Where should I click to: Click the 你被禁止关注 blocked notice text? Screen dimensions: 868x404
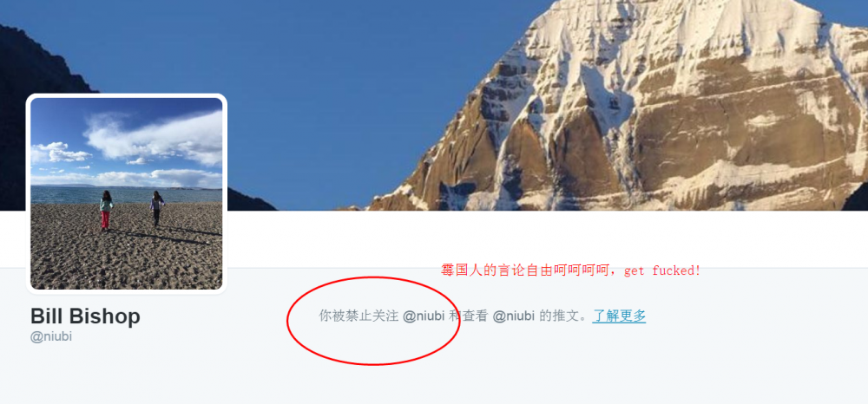click(358, 316)
